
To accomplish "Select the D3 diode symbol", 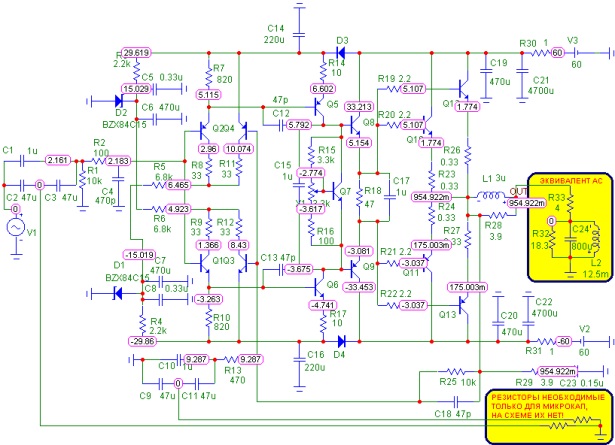I will click(341, 53).
